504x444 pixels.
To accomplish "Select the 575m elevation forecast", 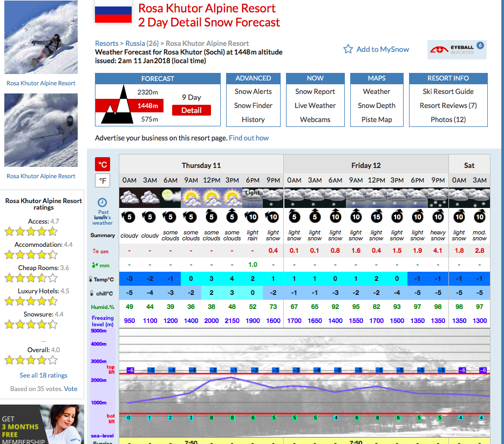I will (149, 119).
